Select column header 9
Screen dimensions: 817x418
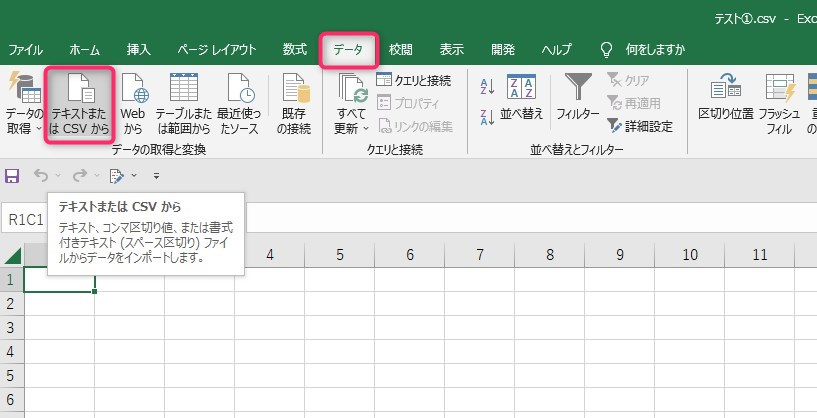click(620, 255)
